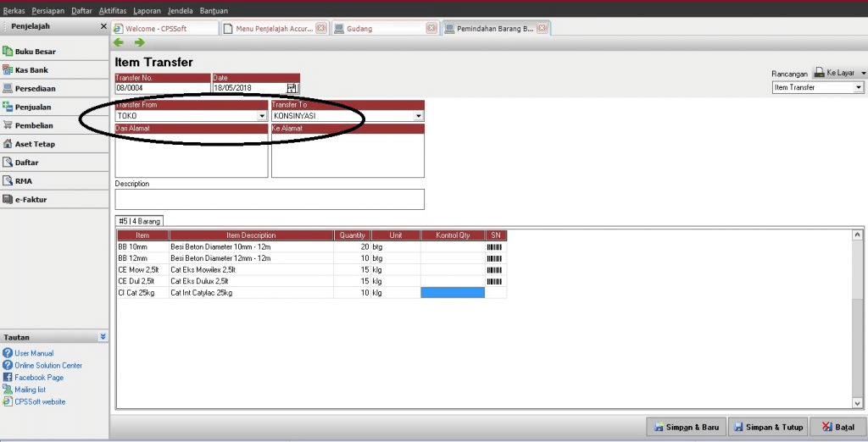Click the Description text field
The height and width of the screenshot is (442, 868).
pos(270,199)
